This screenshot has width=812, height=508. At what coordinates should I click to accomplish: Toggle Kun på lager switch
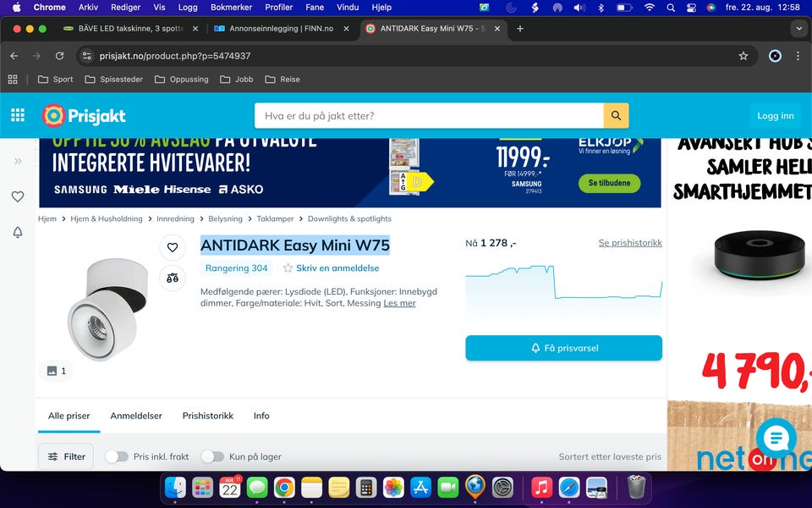point(212,456)
